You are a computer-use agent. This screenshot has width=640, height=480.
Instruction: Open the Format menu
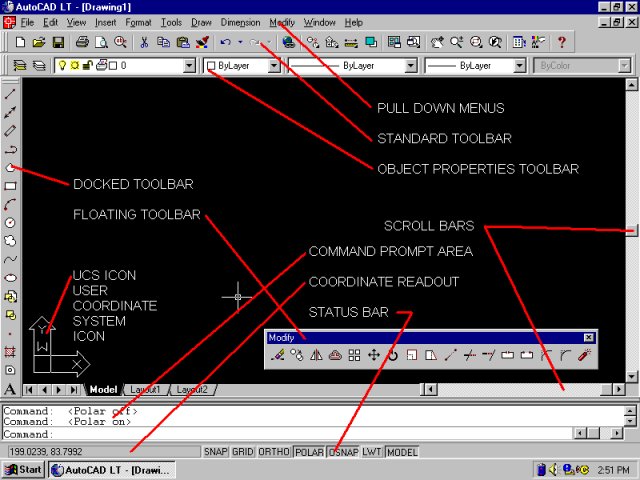pyautogui.click(x=138, y=22)
